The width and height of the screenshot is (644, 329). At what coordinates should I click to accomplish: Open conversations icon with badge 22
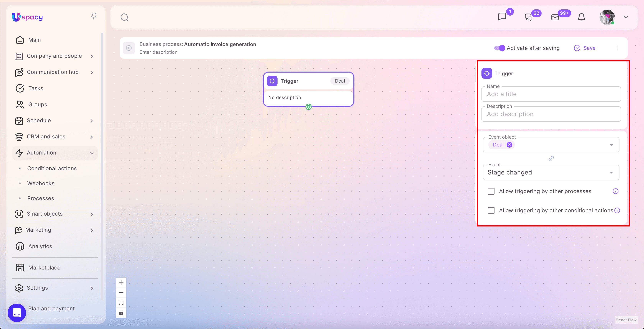pyautogui.click(x=528, y=17)
